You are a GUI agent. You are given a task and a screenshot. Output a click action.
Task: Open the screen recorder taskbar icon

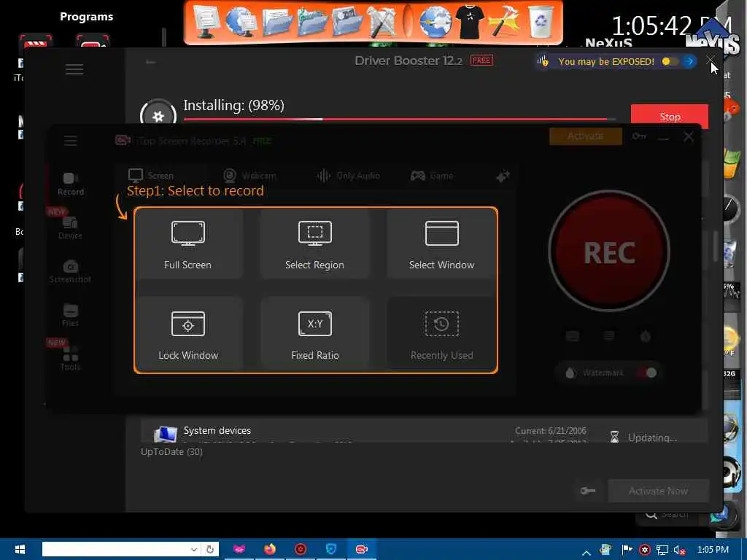coord(362,549)
